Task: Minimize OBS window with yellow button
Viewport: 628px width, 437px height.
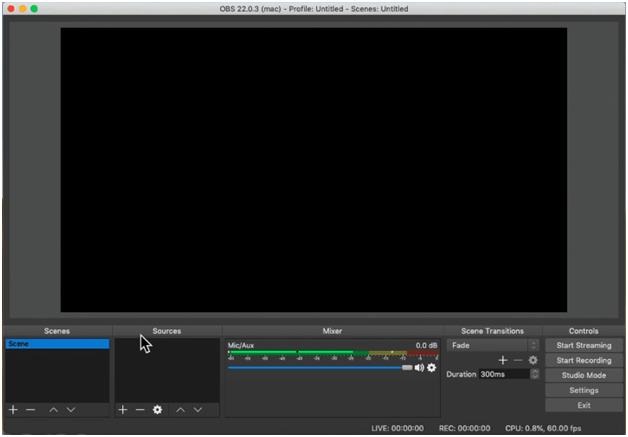Action: [23, 8]
